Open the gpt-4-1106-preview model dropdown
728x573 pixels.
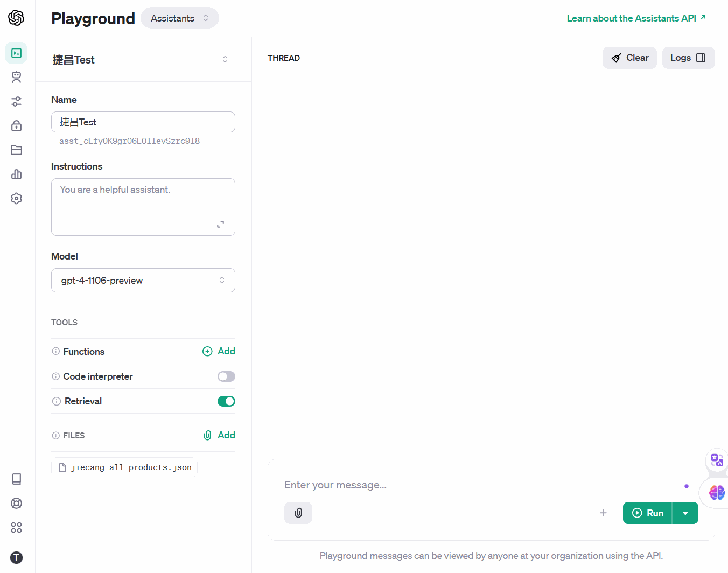click(x=143, y=280)
